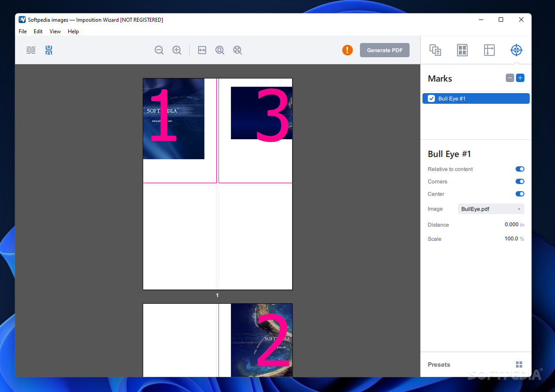Click the actual size zoom icon
555x392 pixels.
pos(220,50)
